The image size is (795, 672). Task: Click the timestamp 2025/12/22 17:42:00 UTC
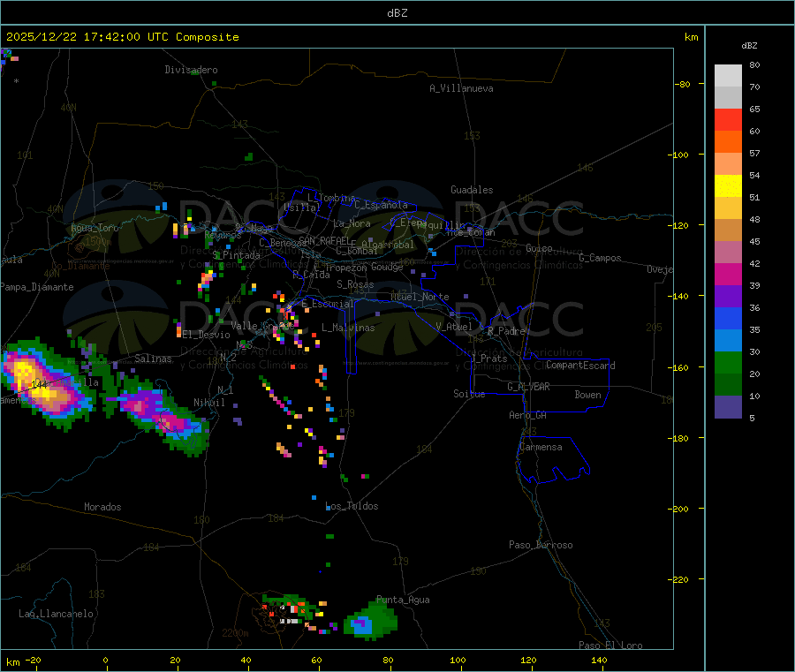pos(87,37)
